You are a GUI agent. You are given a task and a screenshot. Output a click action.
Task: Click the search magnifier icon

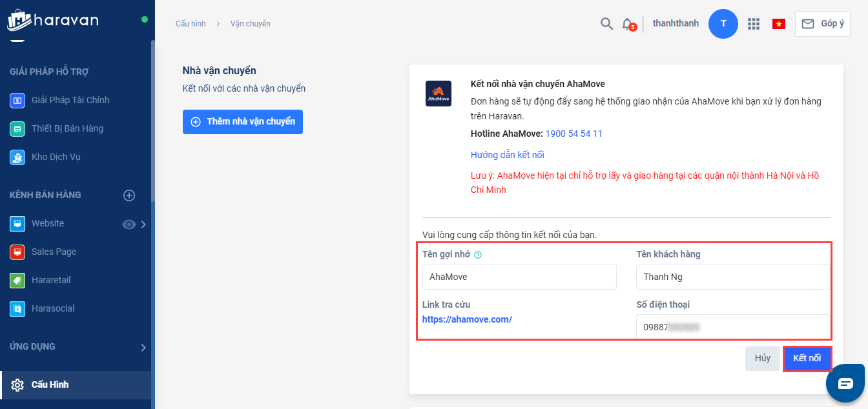[x=606, y=24]
